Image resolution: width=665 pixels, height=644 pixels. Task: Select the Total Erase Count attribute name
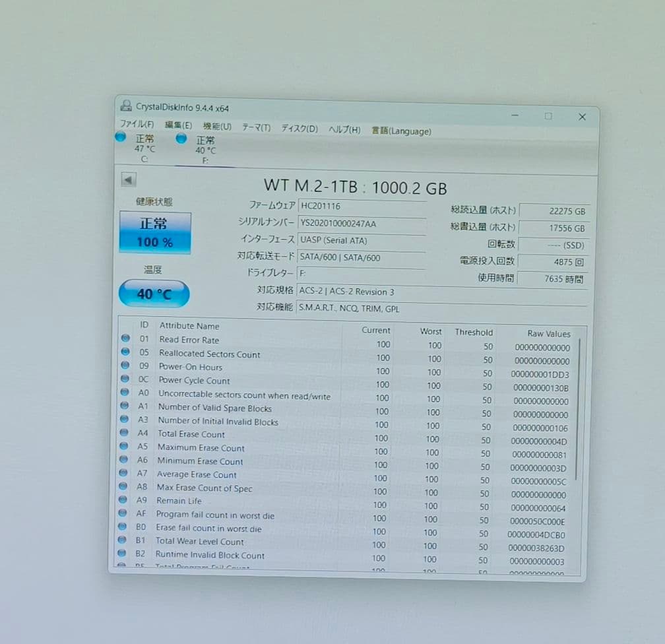(x=191, y=434)
